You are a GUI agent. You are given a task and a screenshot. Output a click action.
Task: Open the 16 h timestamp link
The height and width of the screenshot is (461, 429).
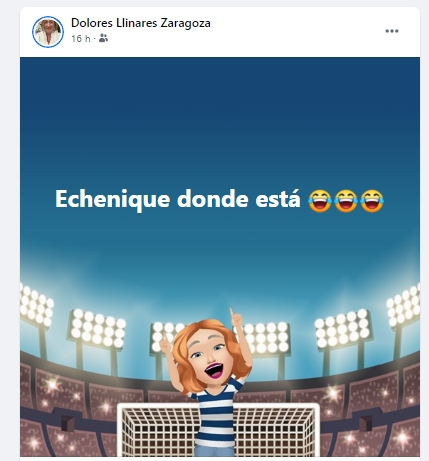[81, 39]
